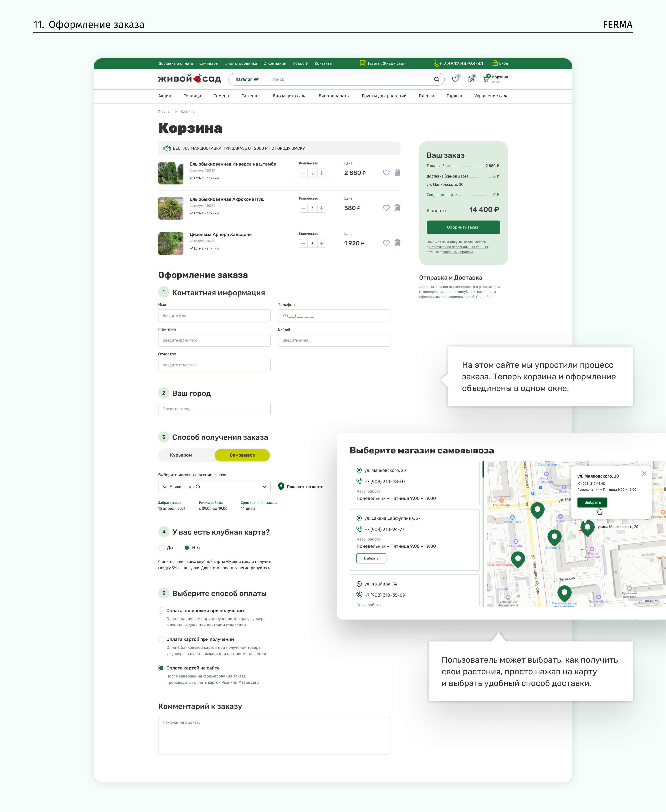The width and height of the screenshot is (666, 812).
Task: Open the wishlist heart icon in header
Action: tap(455, 79)
